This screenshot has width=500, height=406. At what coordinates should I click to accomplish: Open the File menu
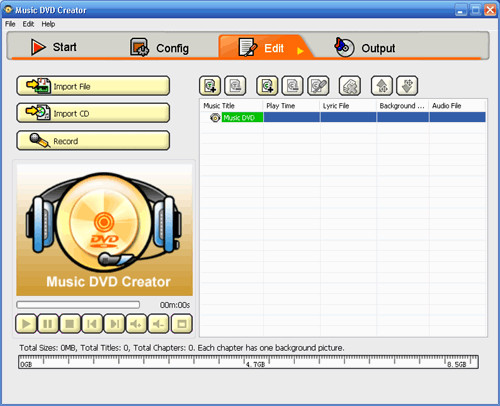pyautogui.click(x=10, y=24)
